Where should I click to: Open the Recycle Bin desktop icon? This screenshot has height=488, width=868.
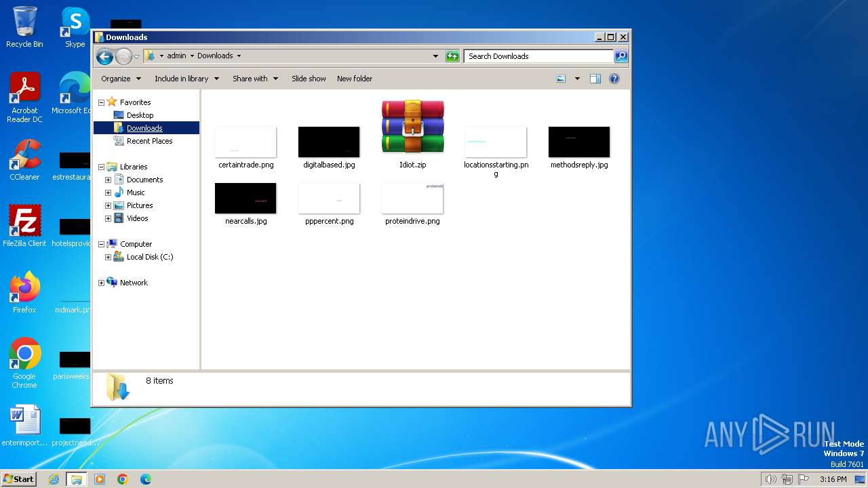[x=24, y=27]
